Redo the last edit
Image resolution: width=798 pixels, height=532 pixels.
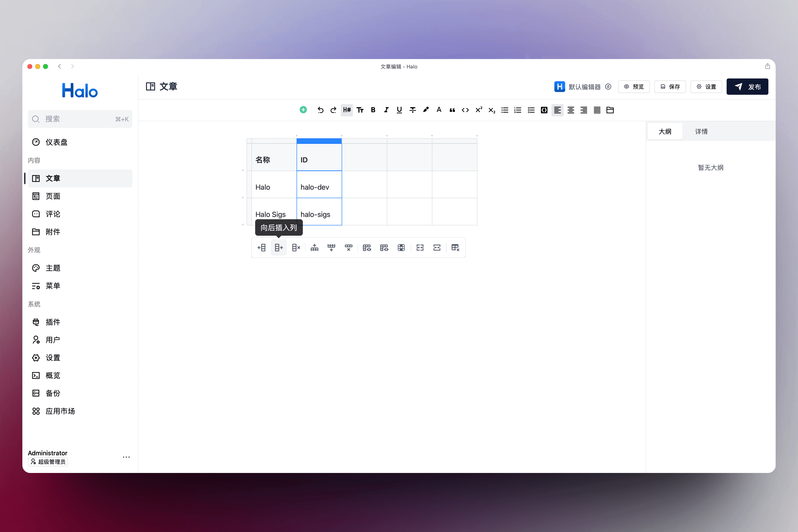tap(334, 110)
